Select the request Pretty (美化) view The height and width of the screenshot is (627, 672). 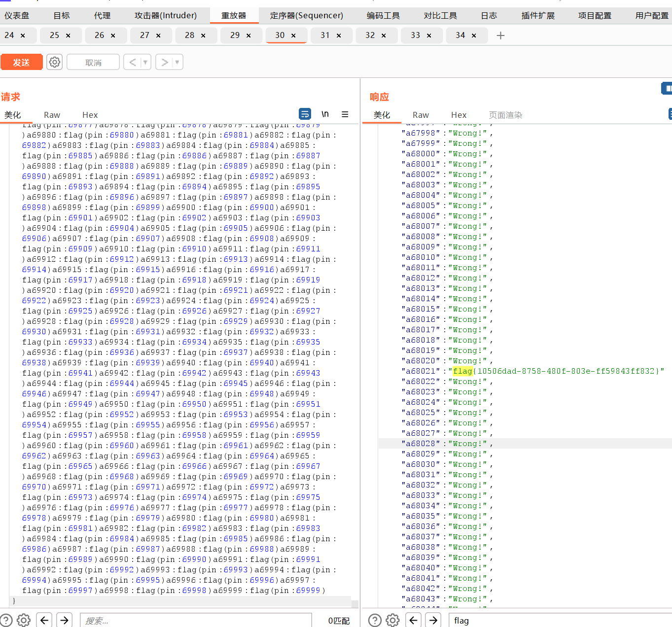[13, 115]
